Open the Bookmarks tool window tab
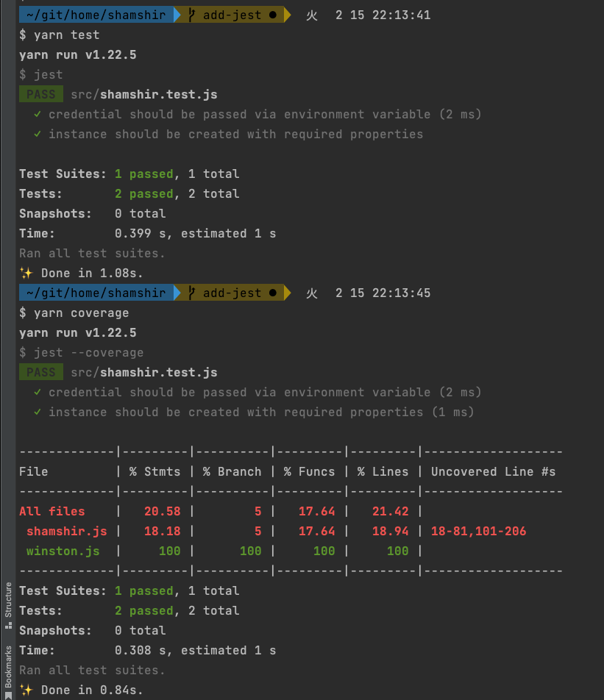604x700 pixels. (x=8, y=672)
